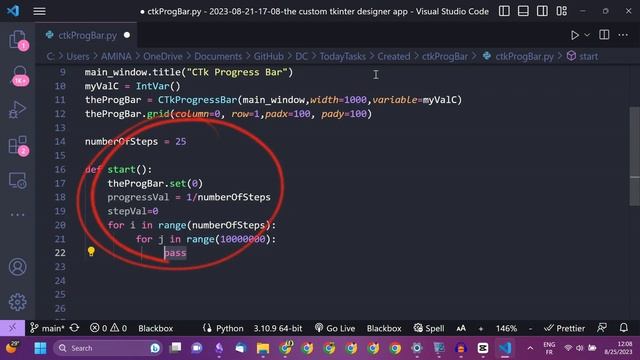The height and width of the screenshot is (360, 640).
Task: Open the Run and Debug view
Action: (17, 110)
